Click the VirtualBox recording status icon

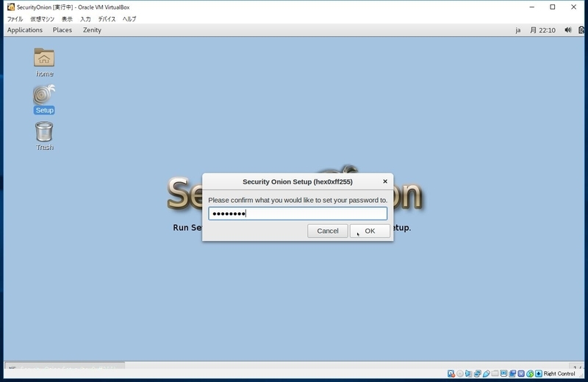pos(512,373)
